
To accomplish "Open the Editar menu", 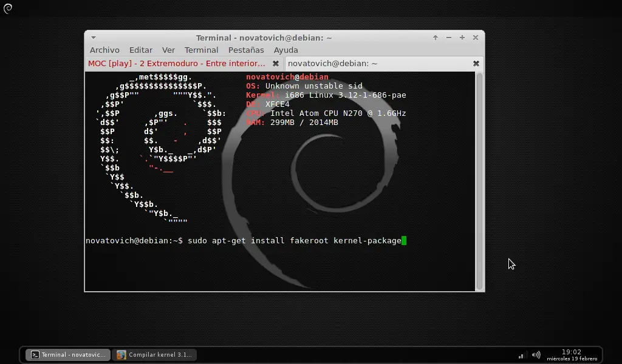I will 141,50.
